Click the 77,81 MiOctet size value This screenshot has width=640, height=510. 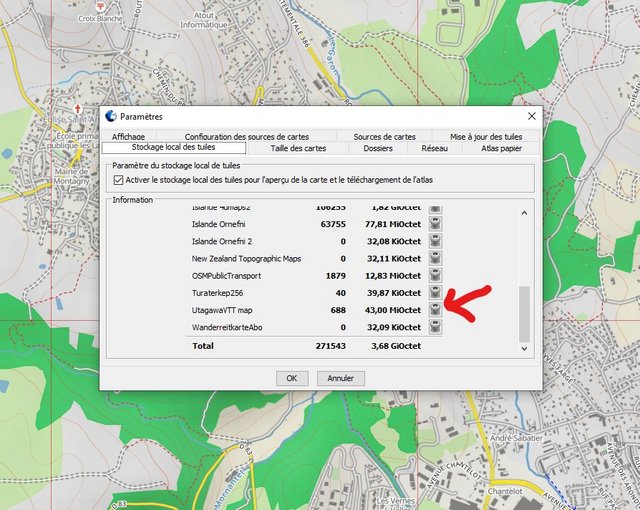coord(393,224)
